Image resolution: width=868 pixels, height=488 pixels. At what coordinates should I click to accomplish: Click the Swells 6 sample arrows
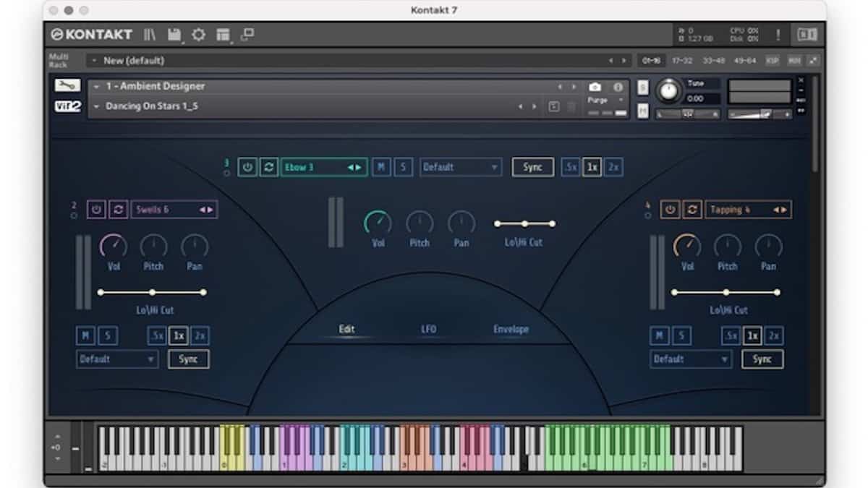coord(206,210)
